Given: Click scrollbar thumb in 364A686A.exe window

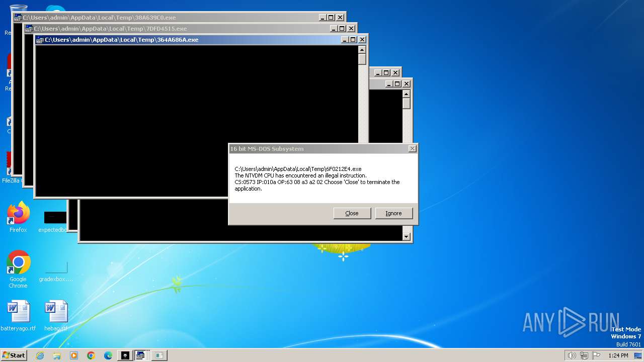Looking at the screenshot, I should 362,59.
